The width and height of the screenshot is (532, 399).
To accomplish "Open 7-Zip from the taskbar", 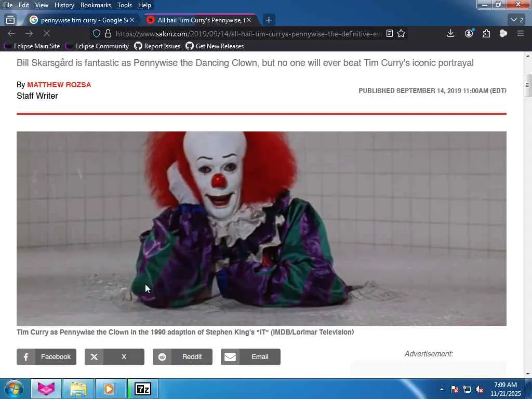I will (x=142, y=389).
